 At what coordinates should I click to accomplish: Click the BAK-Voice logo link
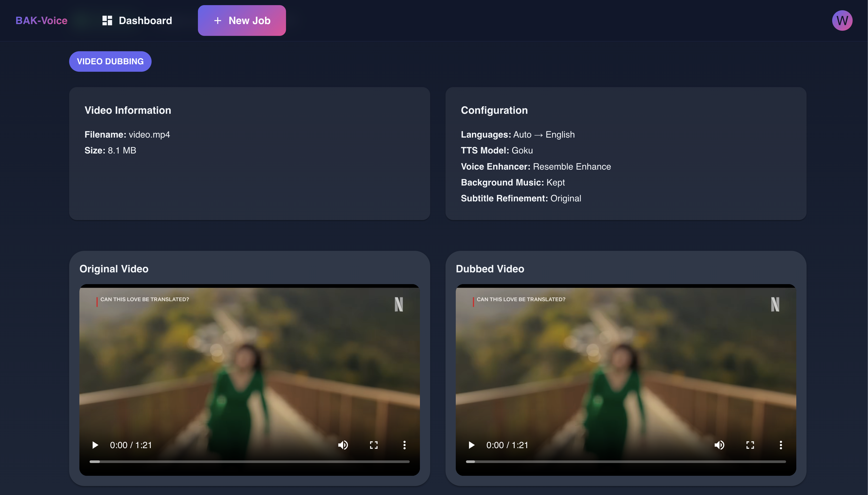point(41,20)
